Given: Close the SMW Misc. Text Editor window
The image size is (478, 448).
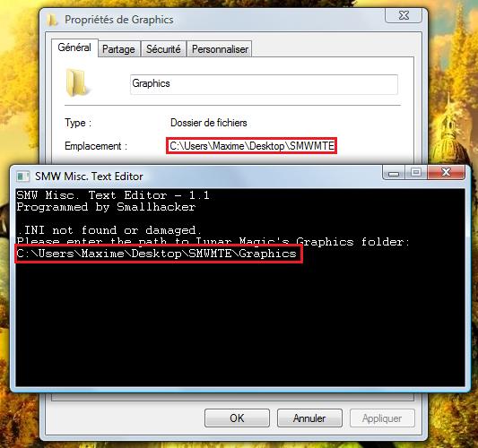Looking at the screenshot, I should 447,173.
